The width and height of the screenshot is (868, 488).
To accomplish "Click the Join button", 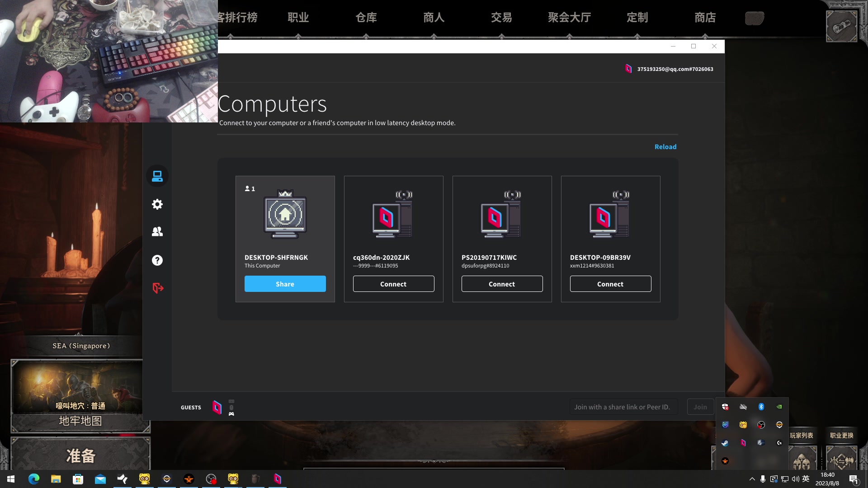I will (x=700, y=407).
